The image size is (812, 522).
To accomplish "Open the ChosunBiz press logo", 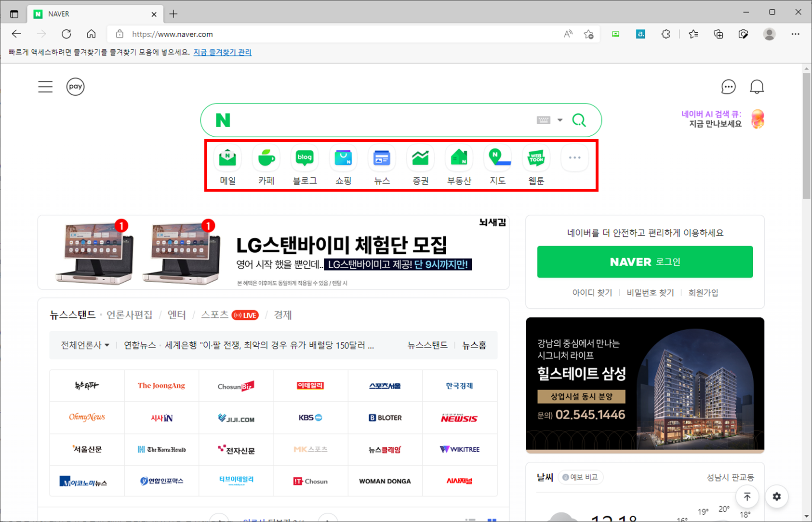I will [236, 386].
